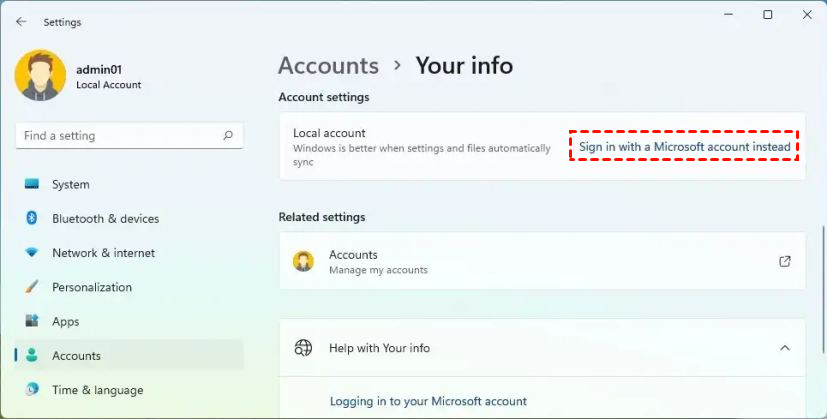Viewport: 827px width, 419px height.
Task: Open Bluetooth & devices category
Action: click(x=105, y=219)
